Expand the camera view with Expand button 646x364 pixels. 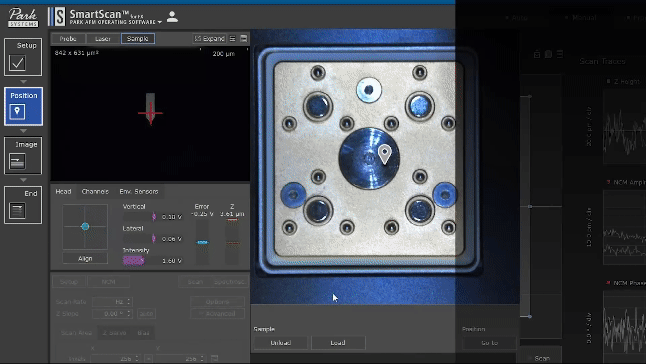tap(210, 39)
